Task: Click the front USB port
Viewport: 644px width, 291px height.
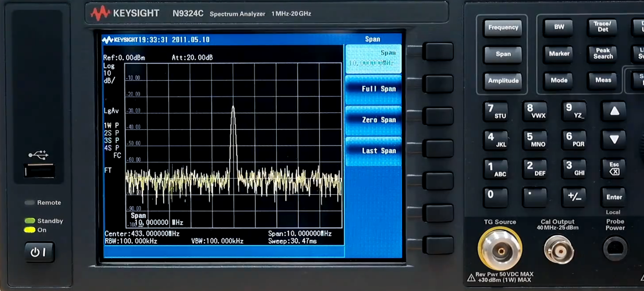Action: [40, 171]
